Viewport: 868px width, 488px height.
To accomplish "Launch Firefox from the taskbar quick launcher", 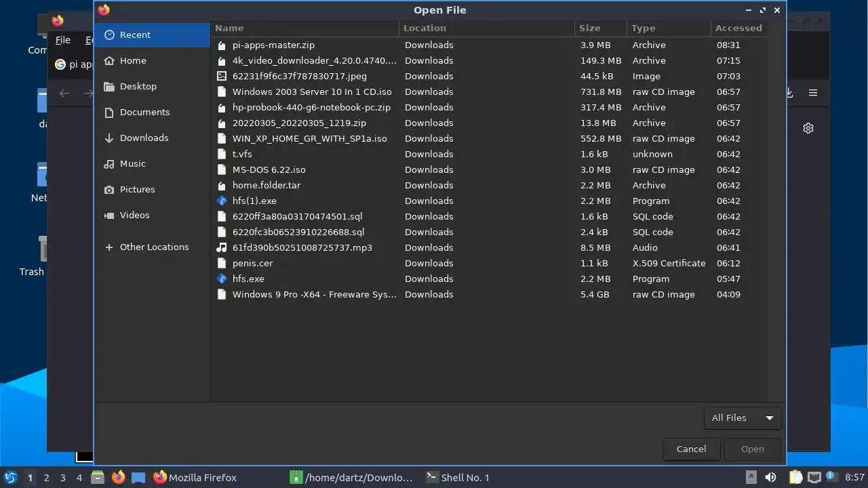I will pos(118,477).
